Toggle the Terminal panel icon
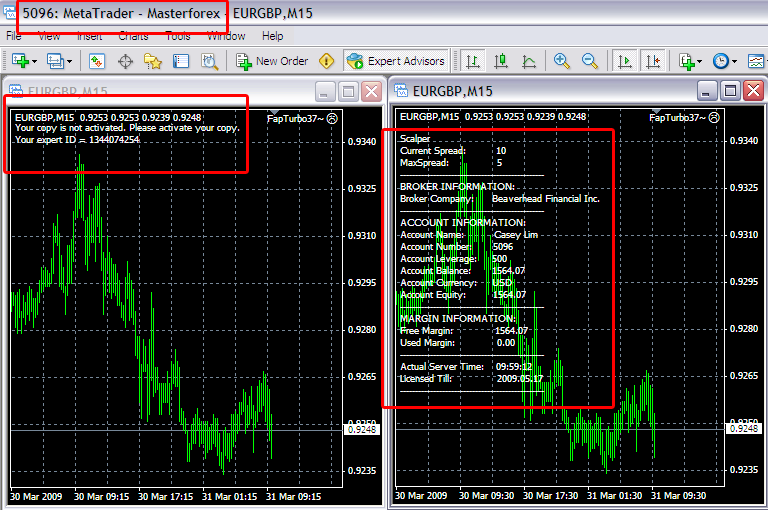The height and width of the screenshot is (510, 768). pyautogui.click(x=181, y=61)
